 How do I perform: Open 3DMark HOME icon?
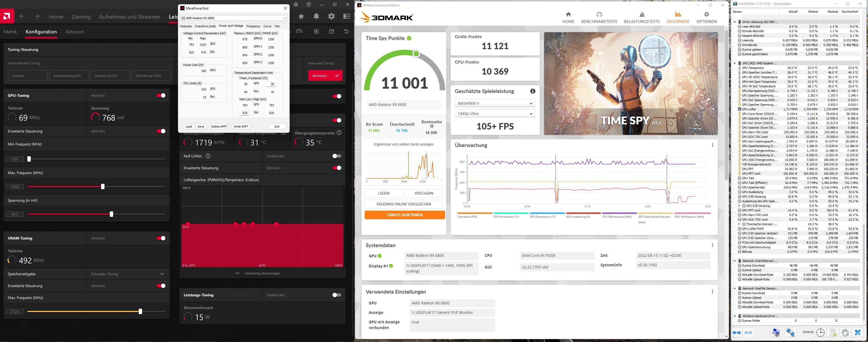(x=568, y=14)
